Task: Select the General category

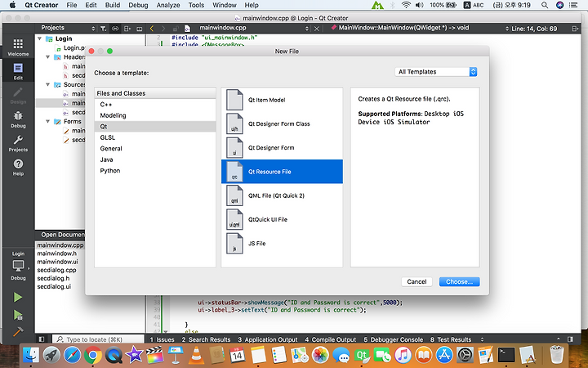Action: point(155,148)
